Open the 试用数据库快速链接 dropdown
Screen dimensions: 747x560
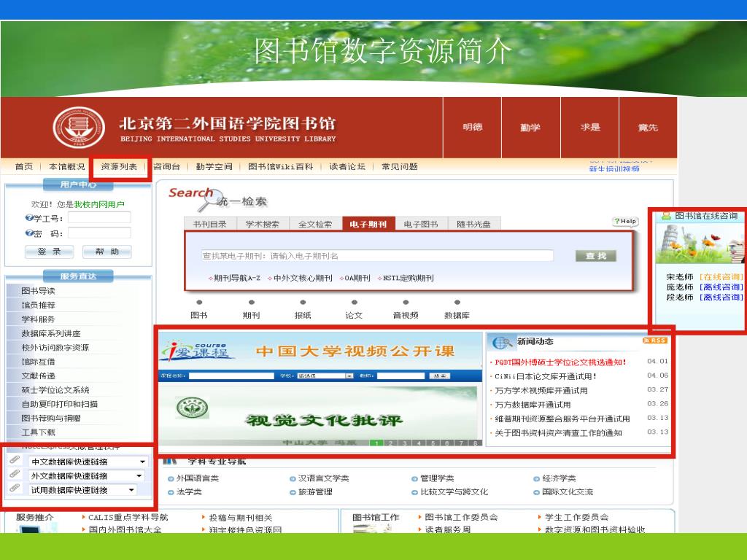coord(83,490)
